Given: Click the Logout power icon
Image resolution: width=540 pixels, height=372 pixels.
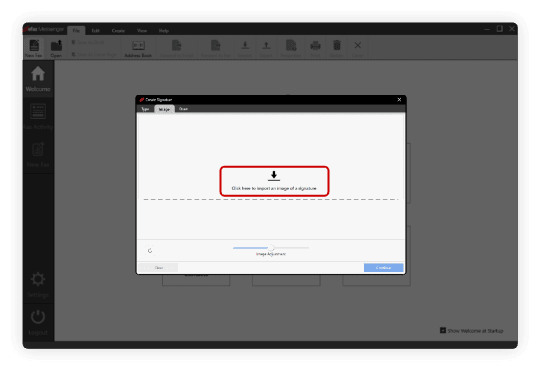Looking at the screenshot, I should pyautogui.click(x=38, y=317).
